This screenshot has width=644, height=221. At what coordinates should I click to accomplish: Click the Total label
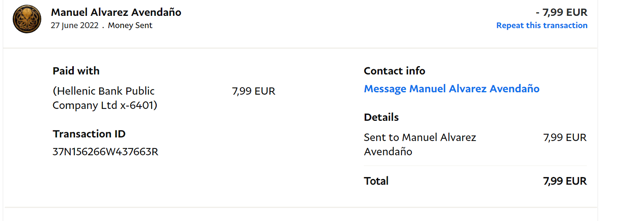tap(376, 181)
